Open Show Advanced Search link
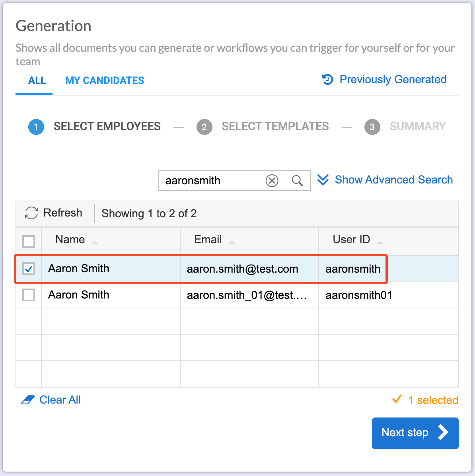This screenshot has height=476, width=475. (x=393, y=180)
